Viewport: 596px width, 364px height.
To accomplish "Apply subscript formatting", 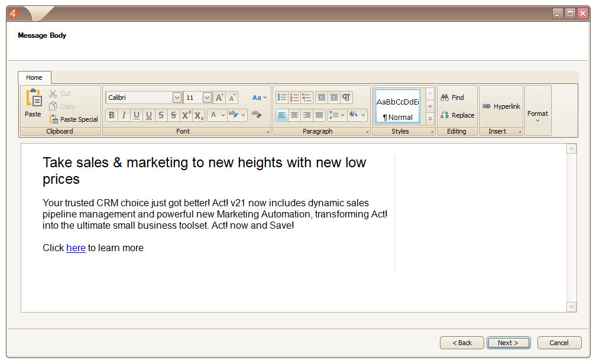I will pyautogui.click(x=199, y=115).
